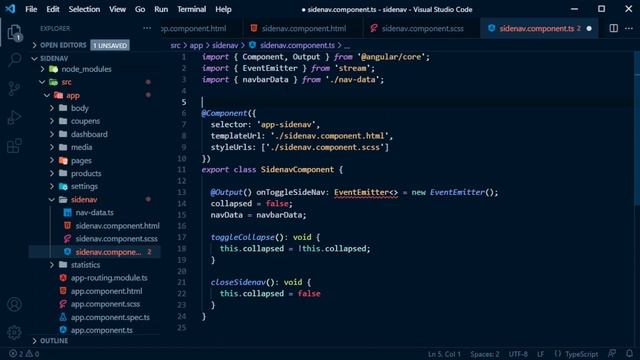Switch to the app.component.html tab
Image resolution: width=640 pixels, height=360 pixels.
point(202,28)
